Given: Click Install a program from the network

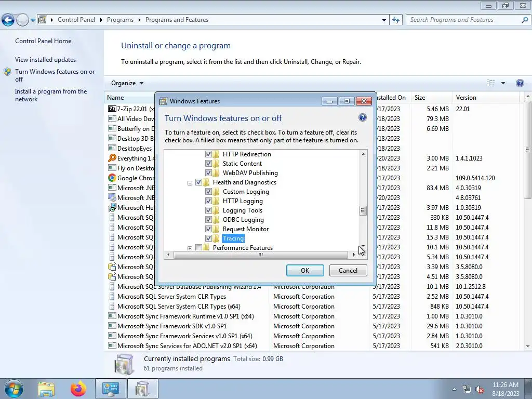Looking at the screenshot, I should [x=51, y=96].
